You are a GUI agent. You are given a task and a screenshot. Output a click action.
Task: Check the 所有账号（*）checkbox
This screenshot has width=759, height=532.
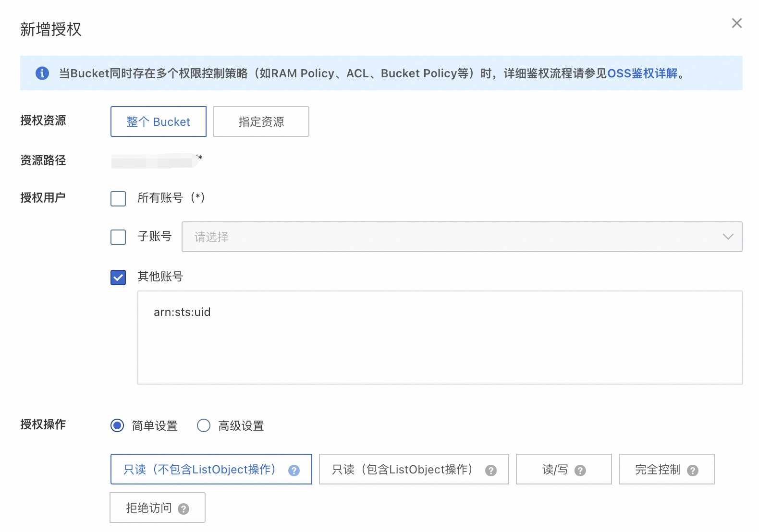pyautogui.click(x=118, y=198)
